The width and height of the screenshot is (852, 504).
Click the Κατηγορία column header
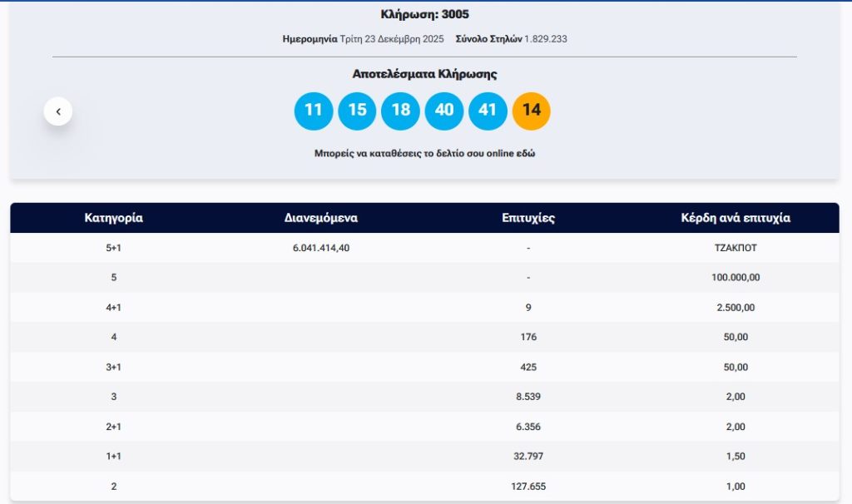pos(114,218)
